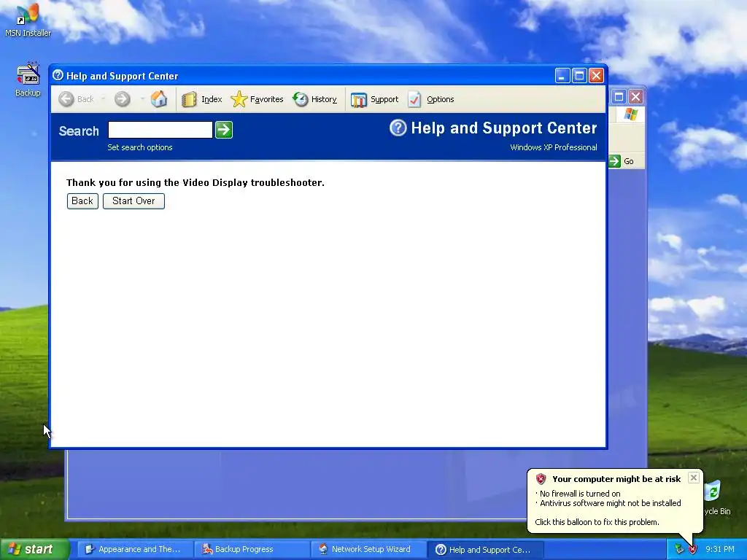Click the Windows flag logo in the background window
The width and height of the screenshot is (747, 560).
[630, 114]
